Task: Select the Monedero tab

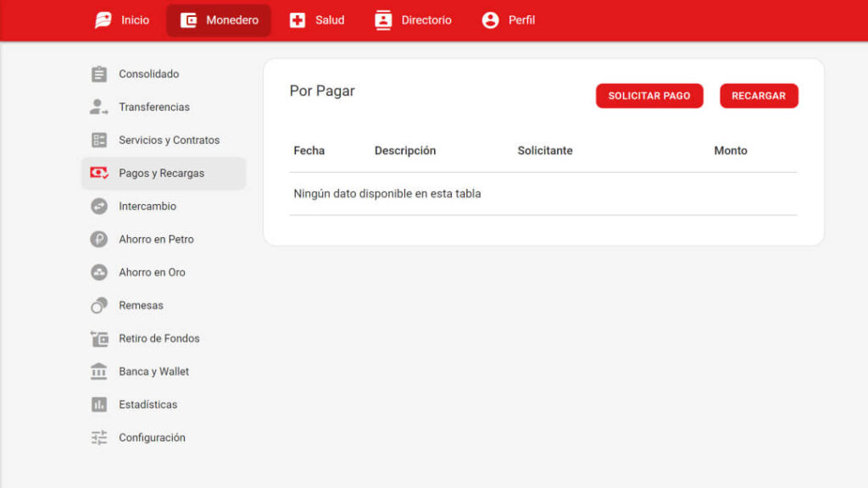Action: coord(218,19)
